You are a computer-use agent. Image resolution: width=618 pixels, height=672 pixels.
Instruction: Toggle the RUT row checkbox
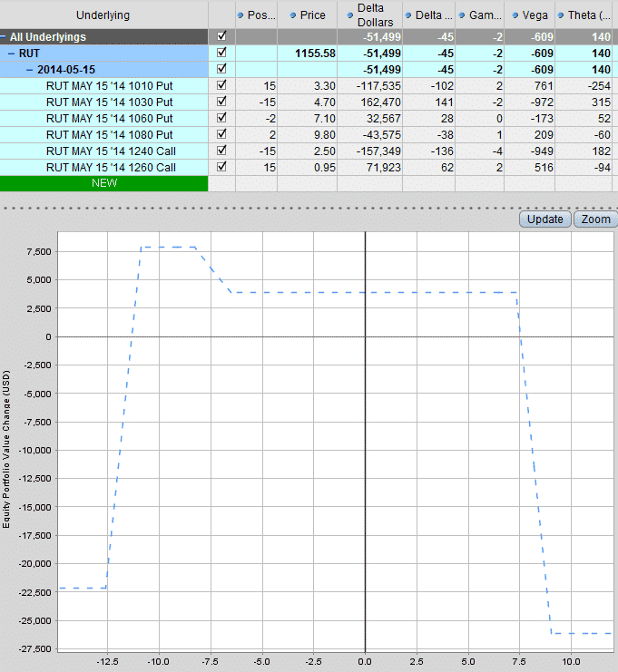click(x=221, y=53)
